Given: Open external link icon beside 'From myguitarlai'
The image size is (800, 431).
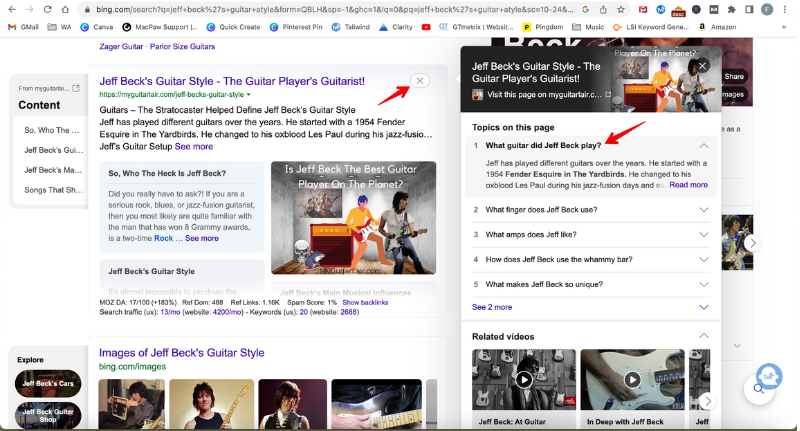Looking at the screenshot, I should pyautogui.click(x=76, y=88).
